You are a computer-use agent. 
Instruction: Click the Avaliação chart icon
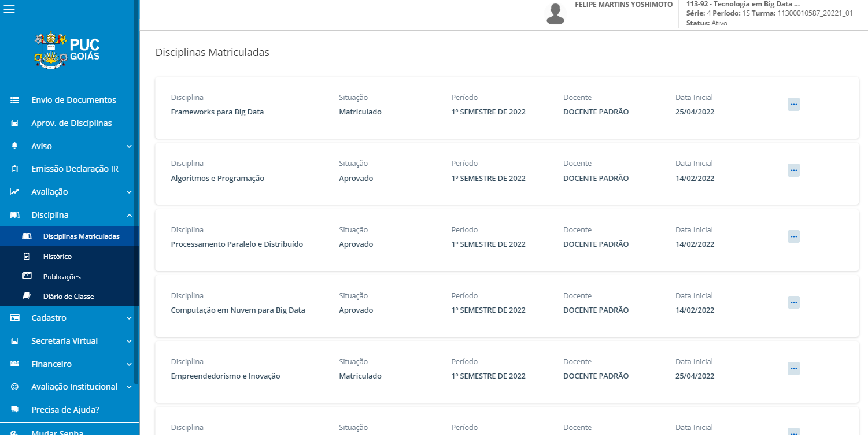(15, 192)
